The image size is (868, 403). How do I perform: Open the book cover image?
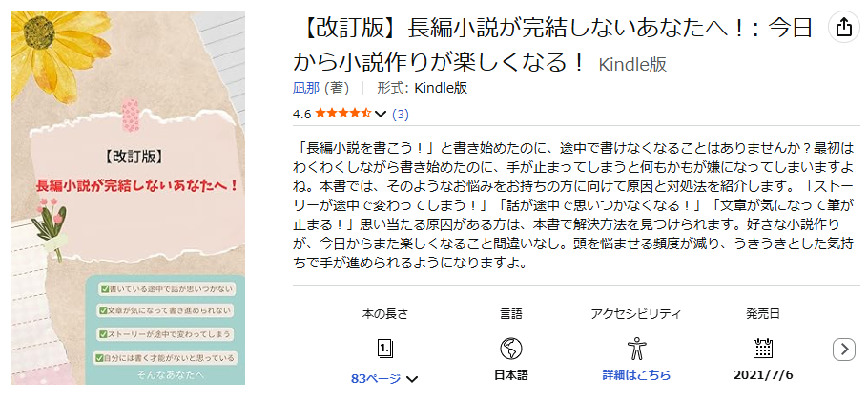[129, 198]
